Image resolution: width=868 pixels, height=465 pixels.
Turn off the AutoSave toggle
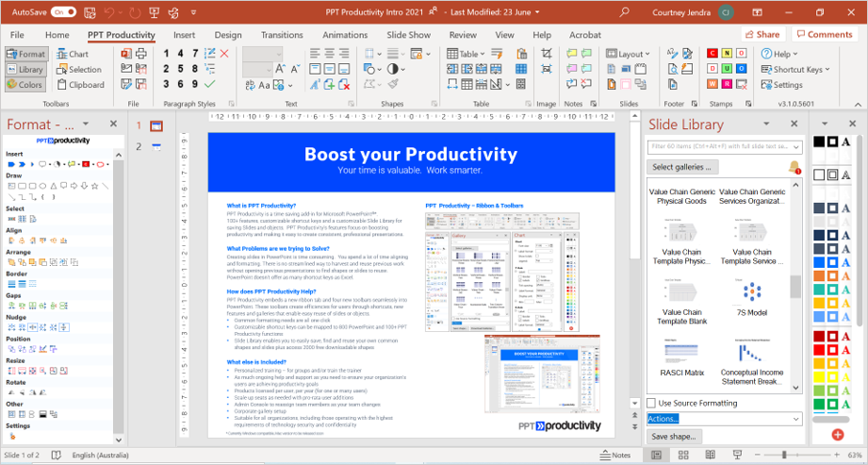pos(64,12)
